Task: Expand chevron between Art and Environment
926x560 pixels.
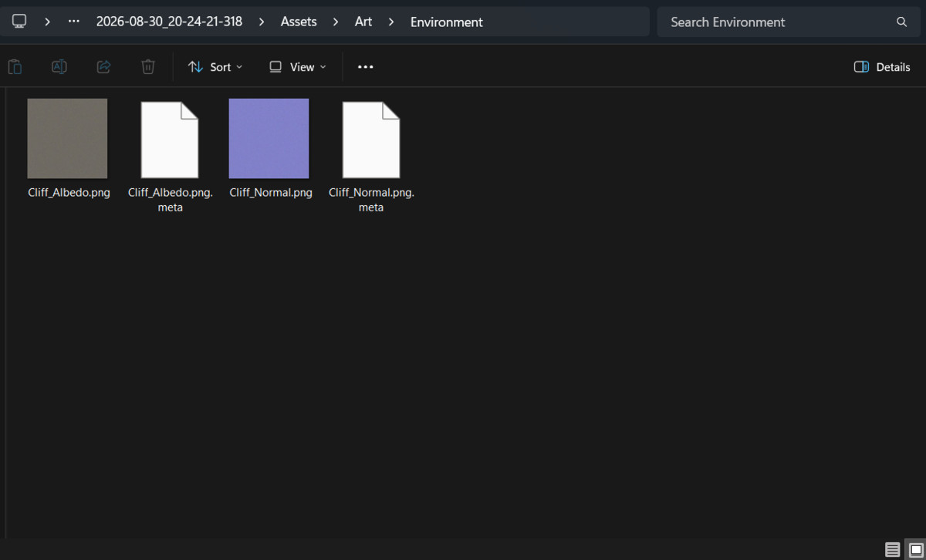Action: (391, 22)
